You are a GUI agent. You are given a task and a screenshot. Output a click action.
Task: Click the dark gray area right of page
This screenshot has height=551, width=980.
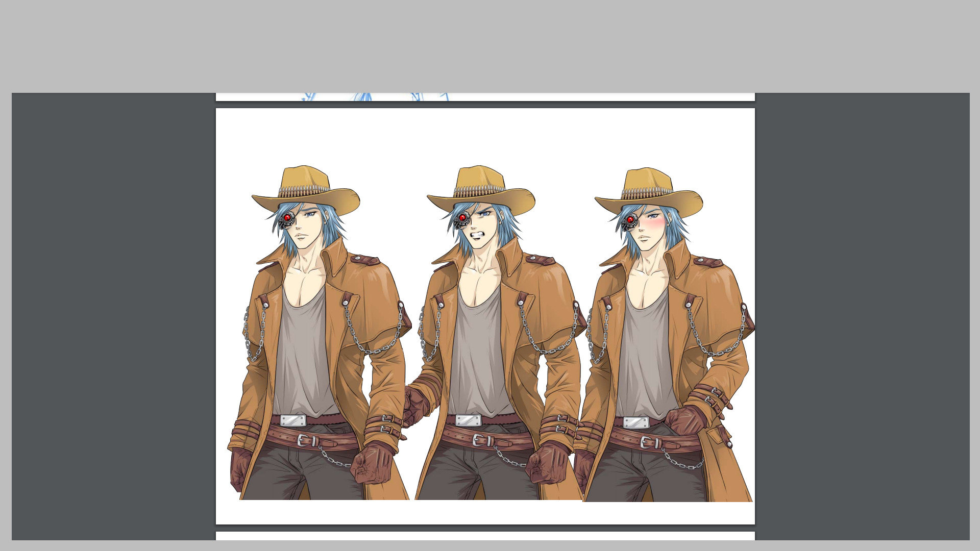point(862,316)
